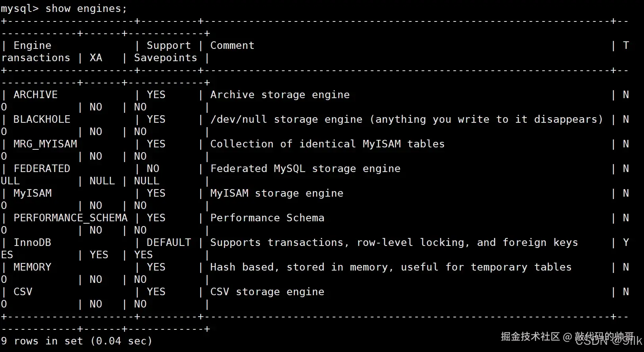This screenshot has width=644, height=352.
Task: Click the "mysql>" prompt
Action: click(x=19, y=9)
